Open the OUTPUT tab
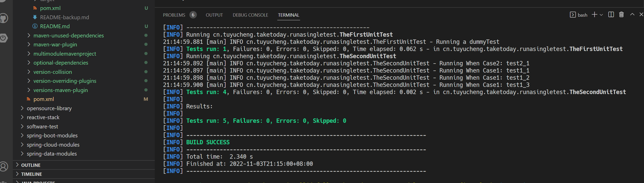The image size is (644, 183). (x=214, y=15)
